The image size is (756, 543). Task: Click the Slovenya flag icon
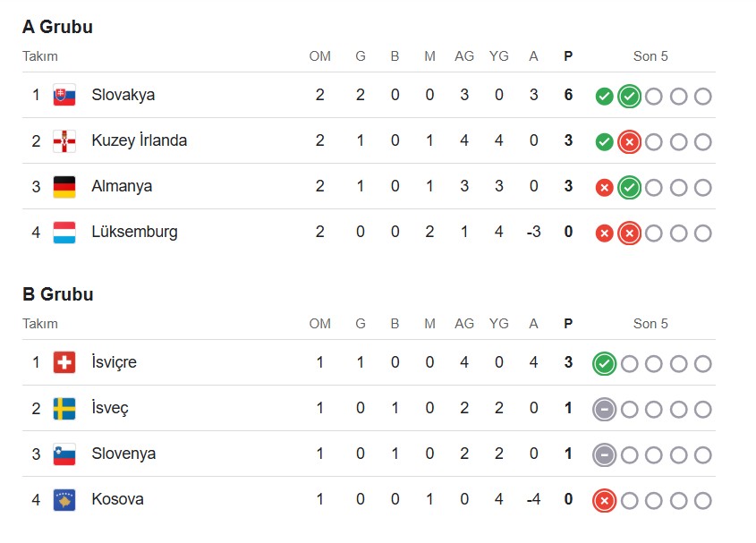click(x=64, y=454)
